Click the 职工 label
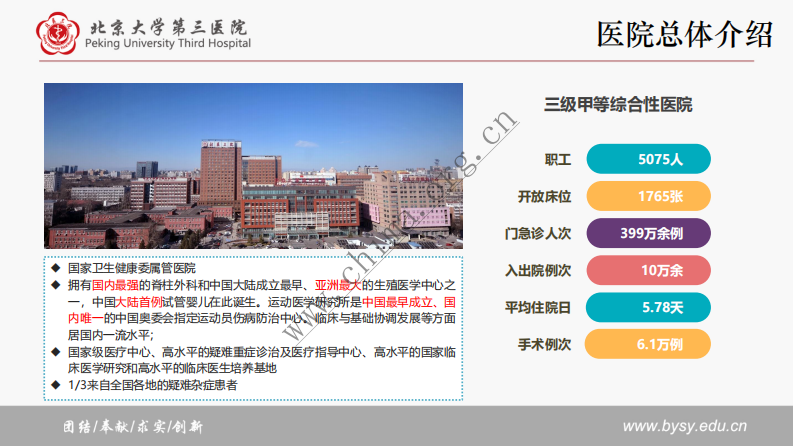 pos(557,159)
